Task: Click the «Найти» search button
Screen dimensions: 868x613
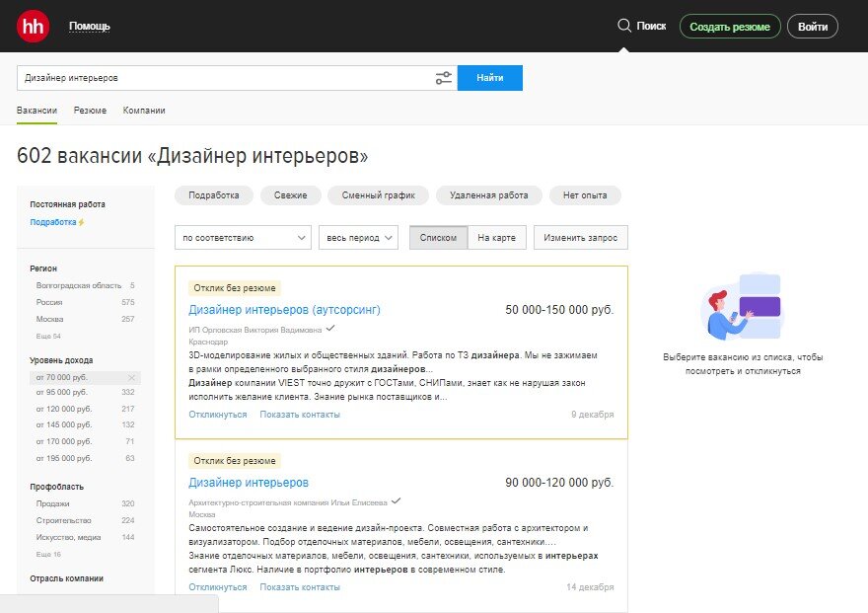Action: point(490,77)
